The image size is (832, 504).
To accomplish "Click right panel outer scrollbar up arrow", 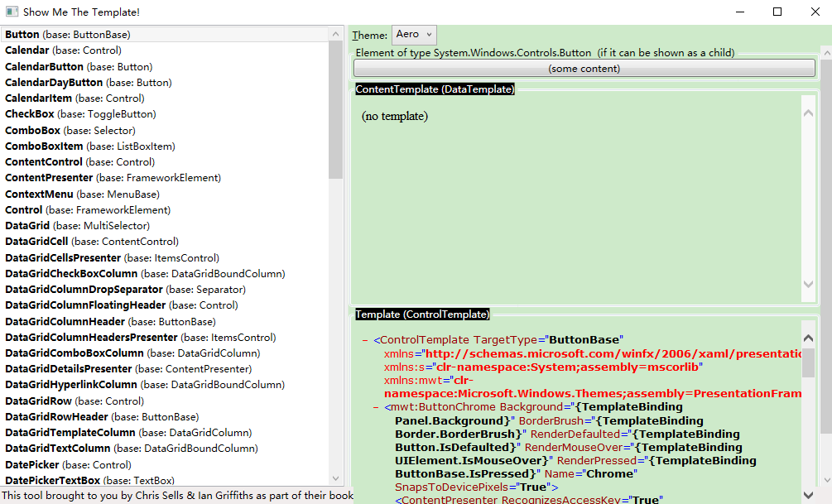I will coord(826,53).
